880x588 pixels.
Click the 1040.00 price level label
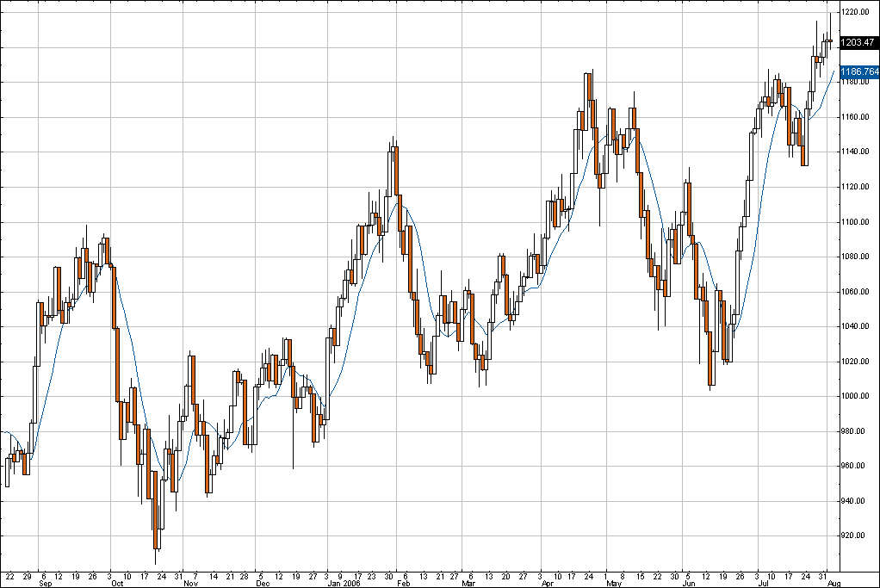[857, 326]
